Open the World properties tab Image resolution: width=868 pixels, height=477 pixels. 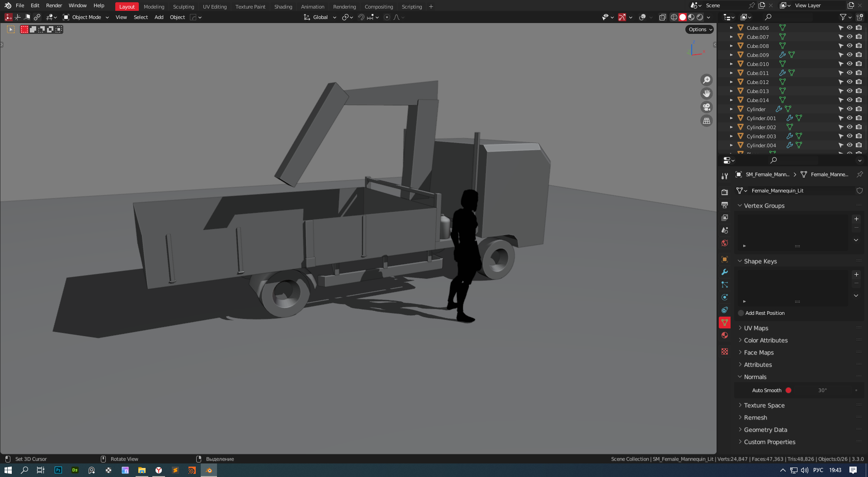(x=725, y=243)
